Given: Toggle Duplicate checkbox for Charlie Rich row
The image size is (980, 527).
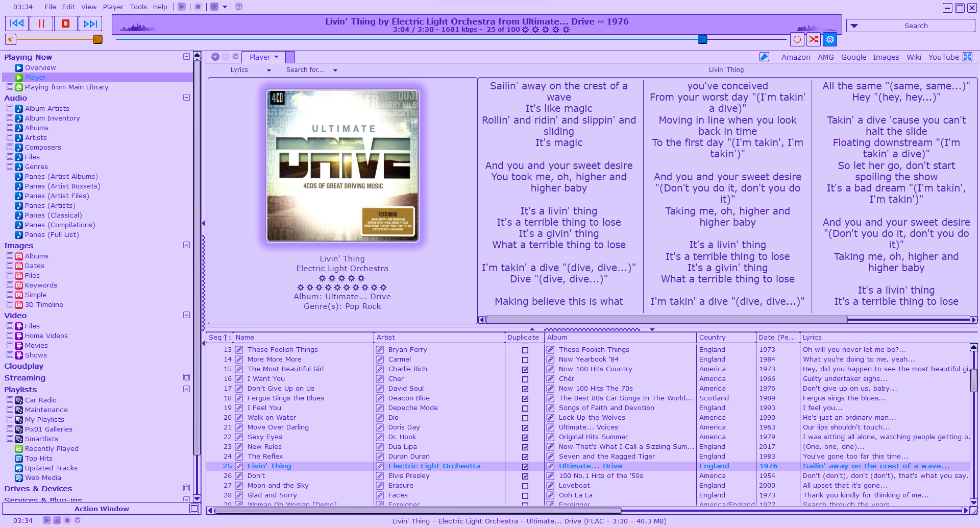Looking at the screenshot, I should click(x=525, y=370).
